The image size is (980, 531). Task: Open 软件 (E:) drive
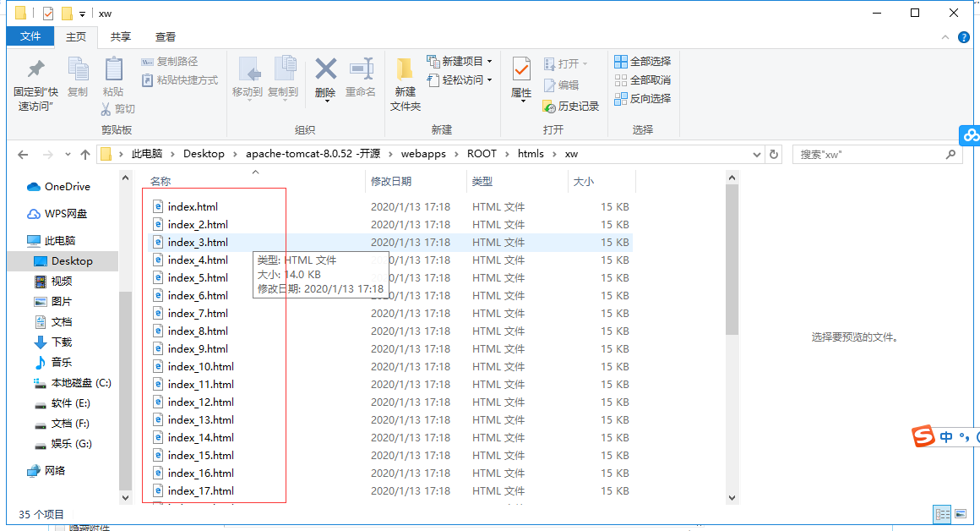(x=62, y=402)
